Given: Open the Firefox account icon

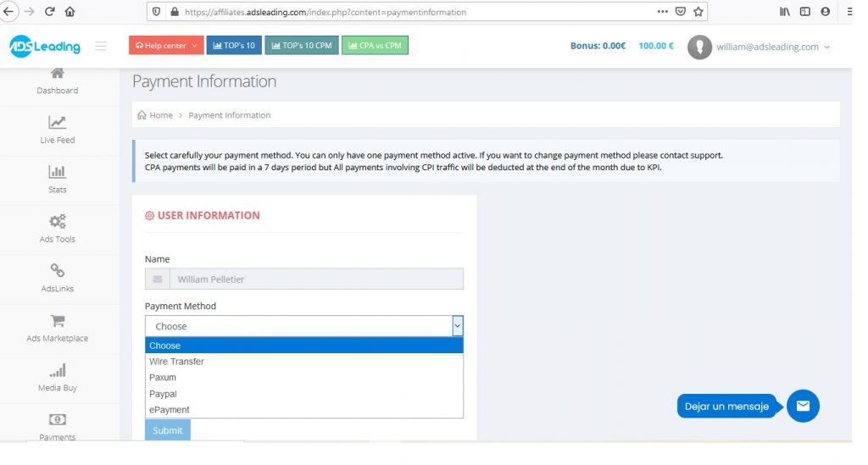Looking at the screenshot, I should (x=826, y=12).
